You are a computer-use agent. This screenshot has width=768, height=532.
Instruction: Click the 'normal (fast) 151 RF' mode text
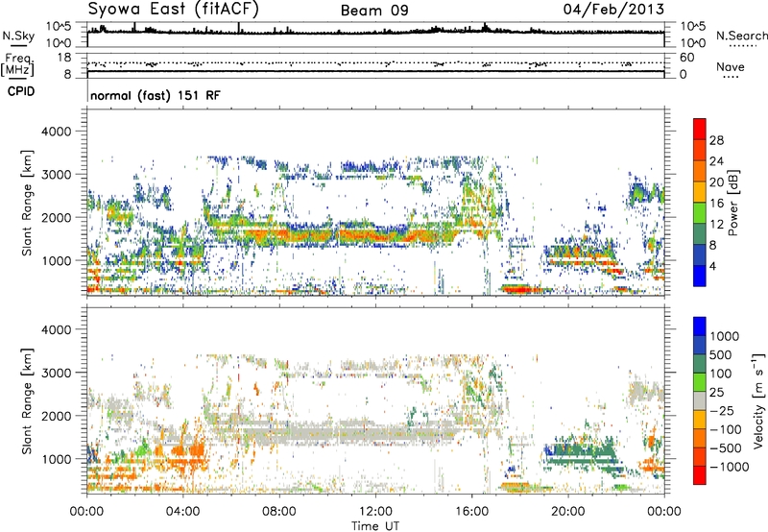156,95
